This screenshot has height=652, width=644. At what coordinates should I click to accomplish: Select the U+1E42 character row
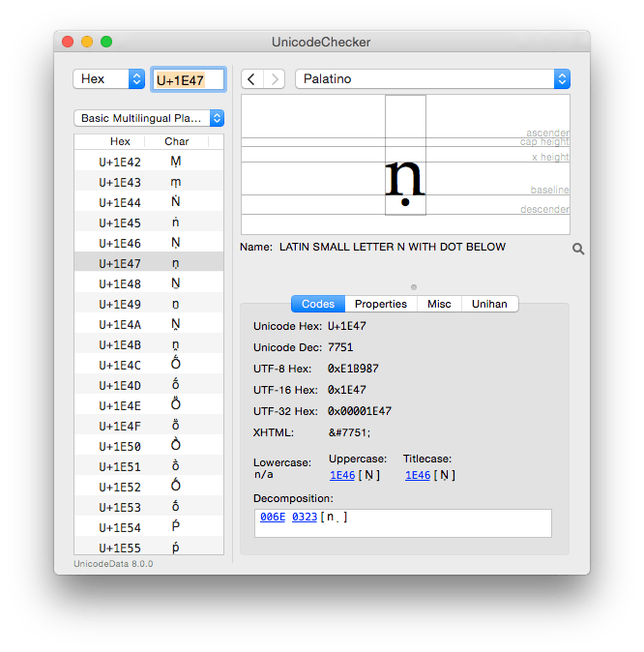pos(149,162)
